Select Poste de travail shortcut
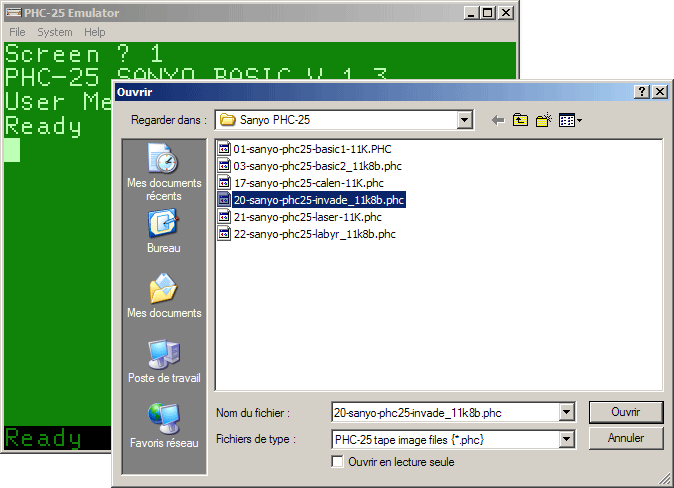Image resolution: width=674 pixels, height=488 pixels. coord(163,363)
